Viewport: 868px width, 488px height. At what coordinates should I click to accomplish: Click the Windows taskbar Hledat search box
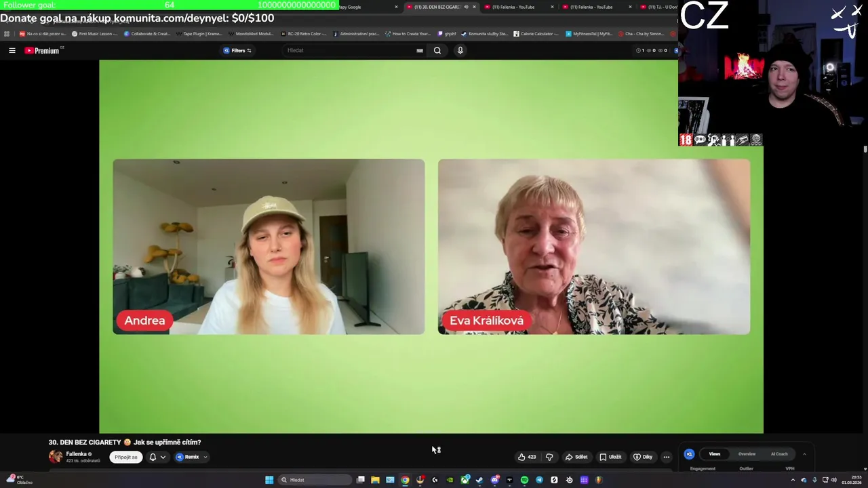[315, 480]
